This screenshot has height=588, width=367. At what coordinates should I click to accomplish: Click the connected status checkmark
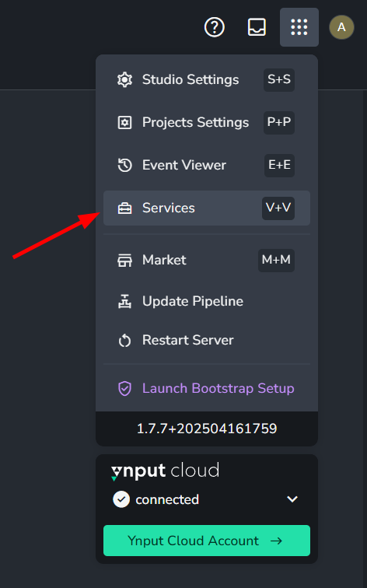pyautogui.click(x=121, y=499)
